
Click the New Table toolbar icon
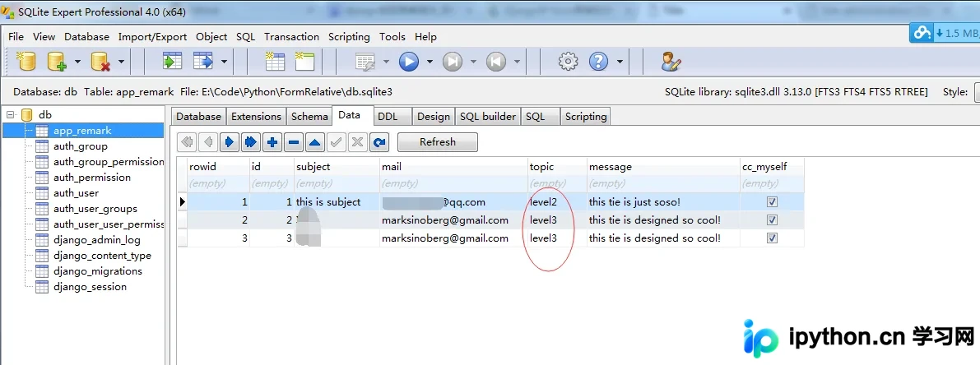point(275,61)
